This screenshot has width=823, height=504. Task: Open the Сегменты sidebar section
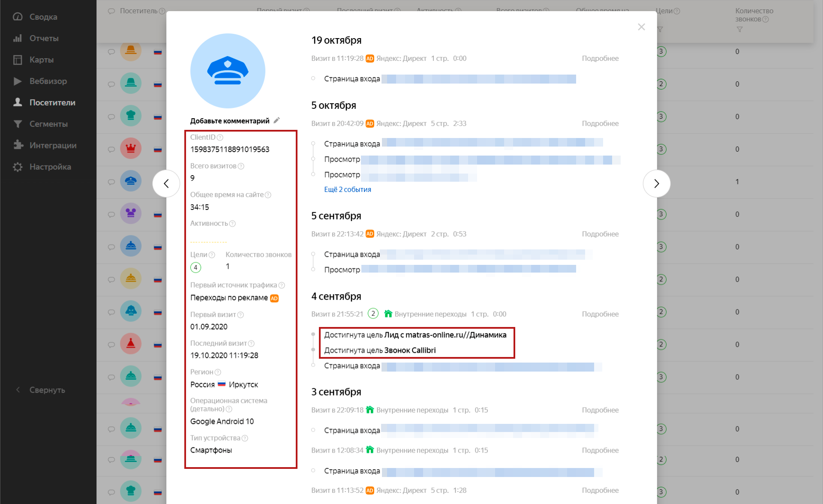(x=48, y=124)
